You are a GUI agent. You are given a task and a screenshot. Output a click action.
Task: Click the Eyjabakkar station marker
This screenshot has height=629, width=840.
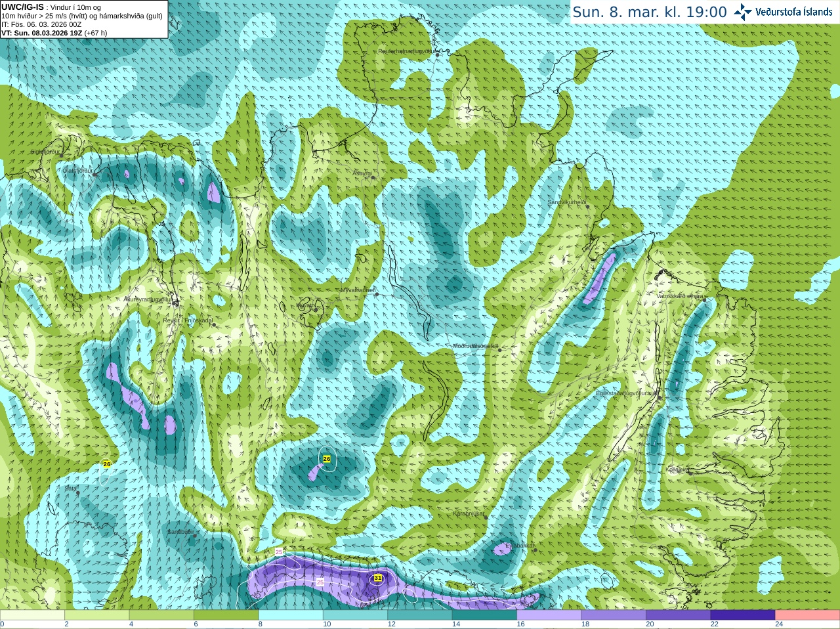pos(535,550)
